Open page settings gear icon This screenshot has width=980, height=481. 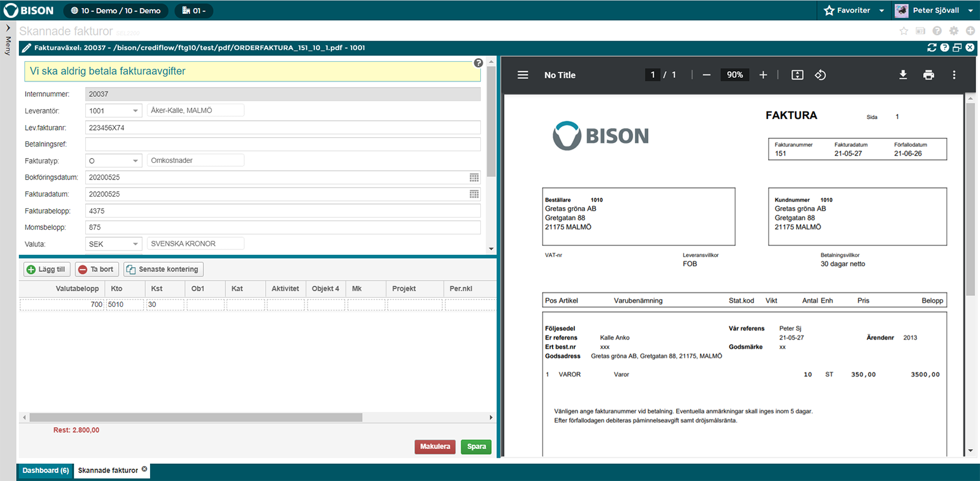(x=954, y=31)
